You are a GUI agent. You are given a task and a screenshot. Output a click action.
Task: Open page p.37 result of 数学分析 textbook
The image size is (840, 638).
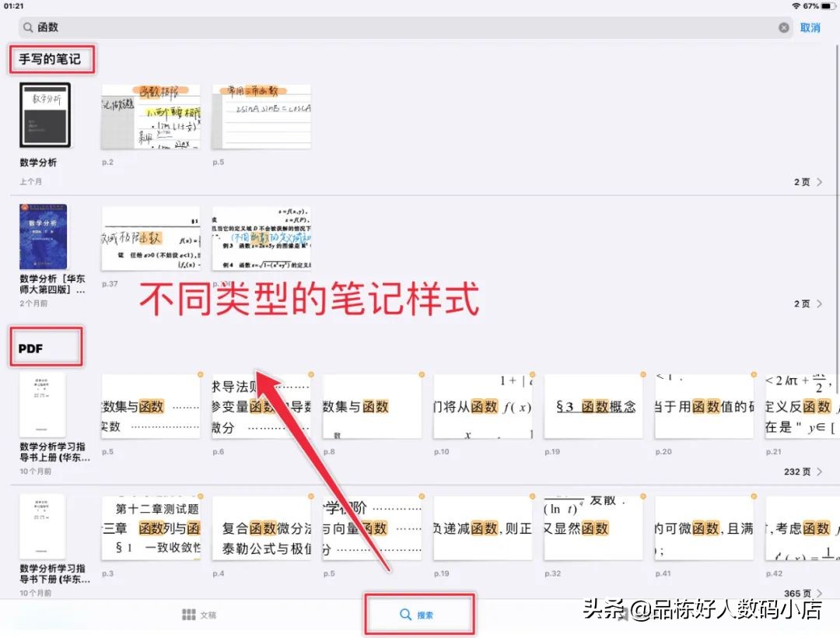(x=152, y=241)
